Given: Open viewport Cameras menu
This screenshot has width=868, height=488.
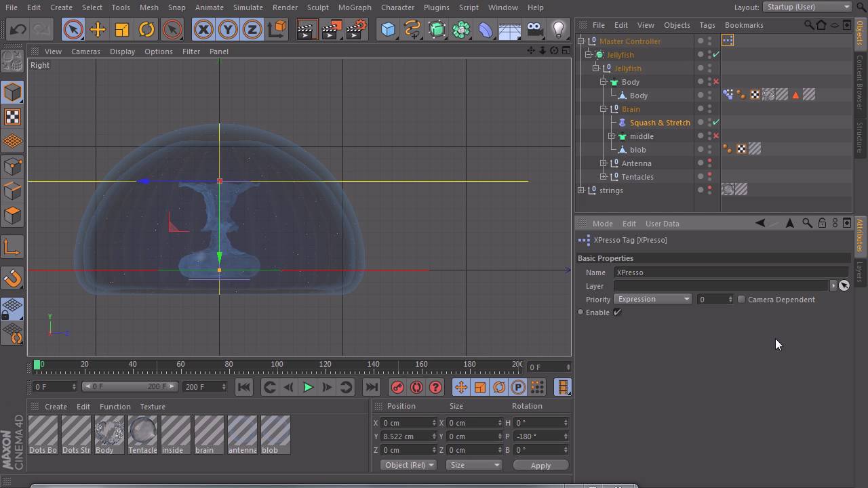Looking at the screenshot, I should pyautogui.click(x=85, y=52).
